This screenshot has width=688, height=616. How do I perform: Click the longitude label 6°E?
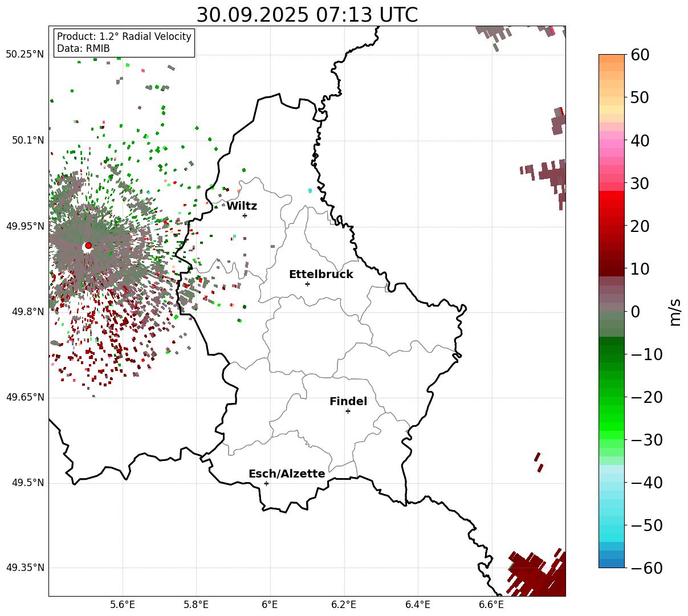[x=270, y=605]
